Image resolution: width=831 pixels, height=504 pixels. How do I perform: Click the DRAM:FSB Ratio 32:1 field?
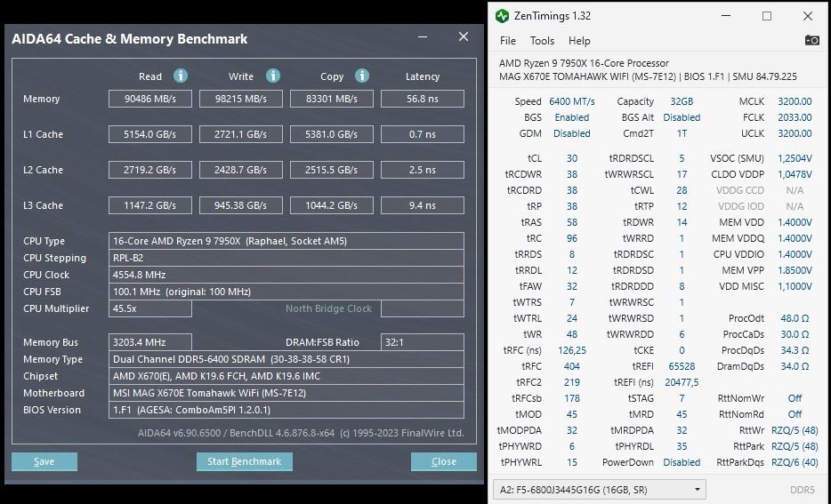pos(423,342)
